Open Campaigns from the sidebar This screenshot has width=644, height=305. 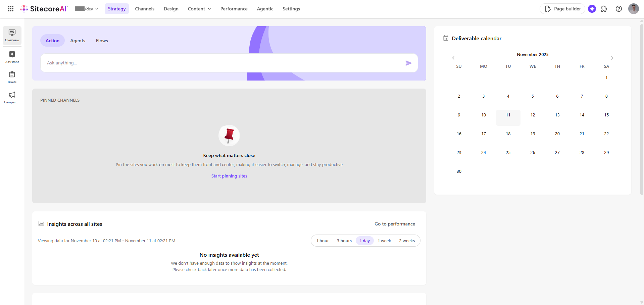(x=12, y=97)
